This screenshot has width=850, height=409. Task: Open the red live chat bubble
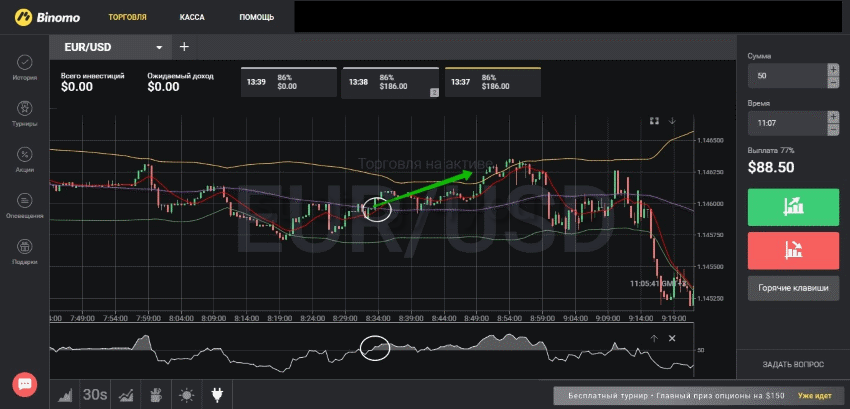(25, 384)
